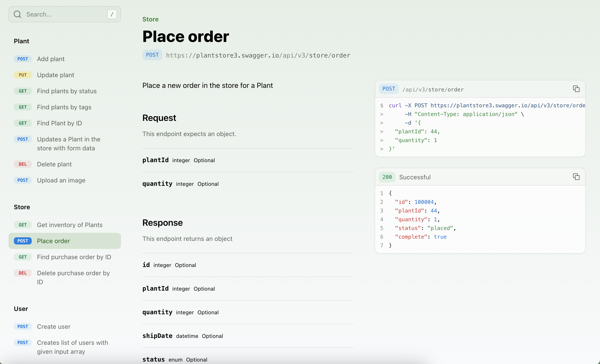Click the DEL badge beside Delete plant
Screen dimensions: 600x364
[23, 164]
